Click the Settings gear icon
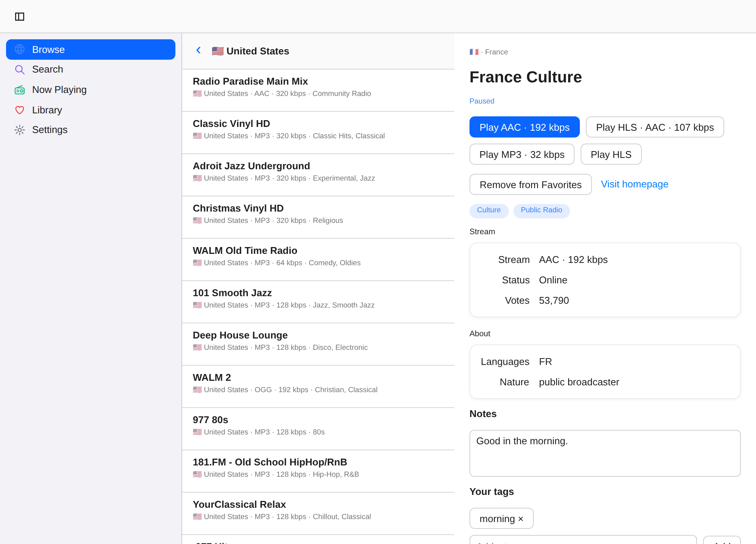Viewport: 756px width, 544px height. 20,130
